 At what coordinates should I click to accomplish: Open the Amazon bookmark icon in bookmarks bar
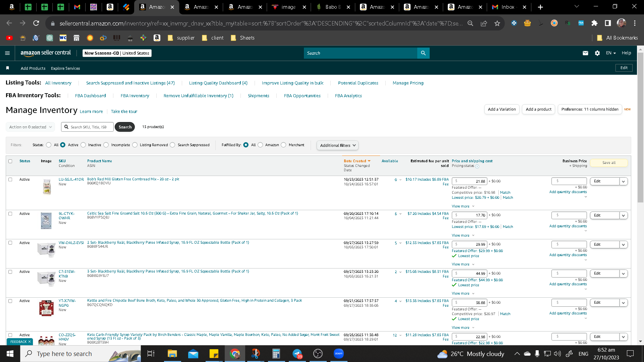pos(157,38)
